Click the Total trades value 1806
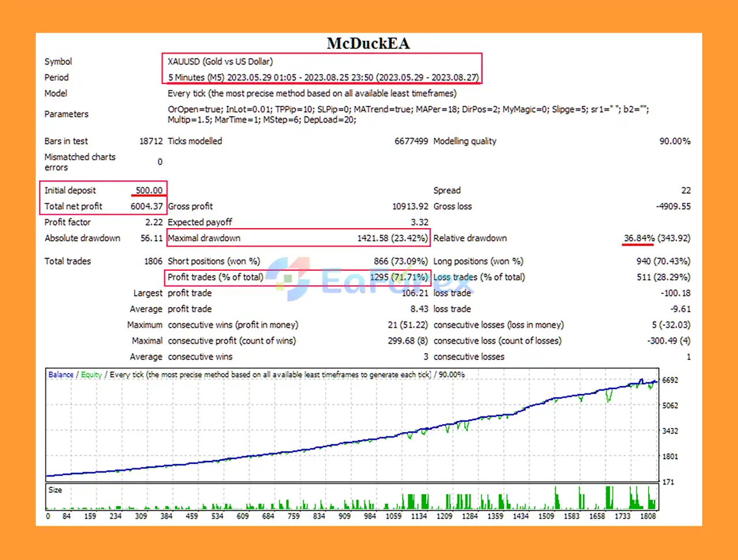The width and height of the screenshot is (738, 560). (153, 262)
